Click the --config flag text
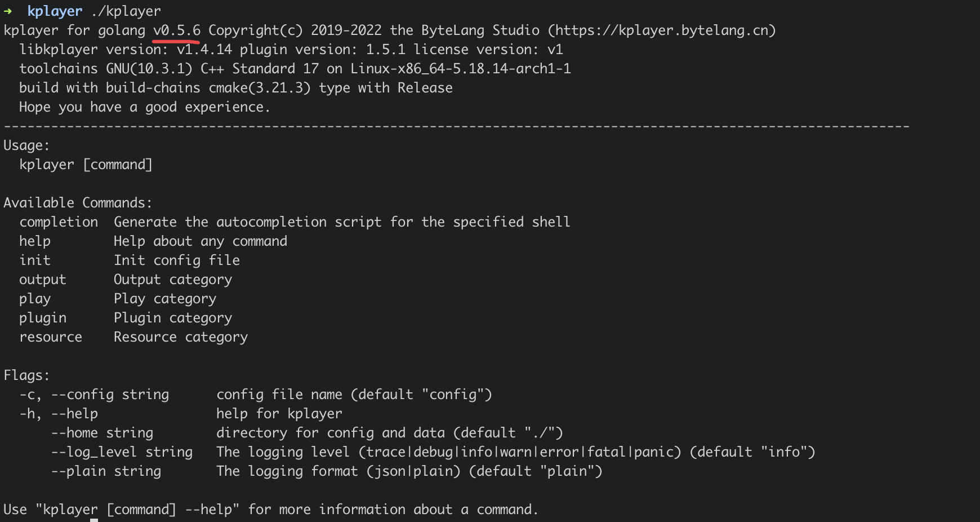 (x=82, y=395)
